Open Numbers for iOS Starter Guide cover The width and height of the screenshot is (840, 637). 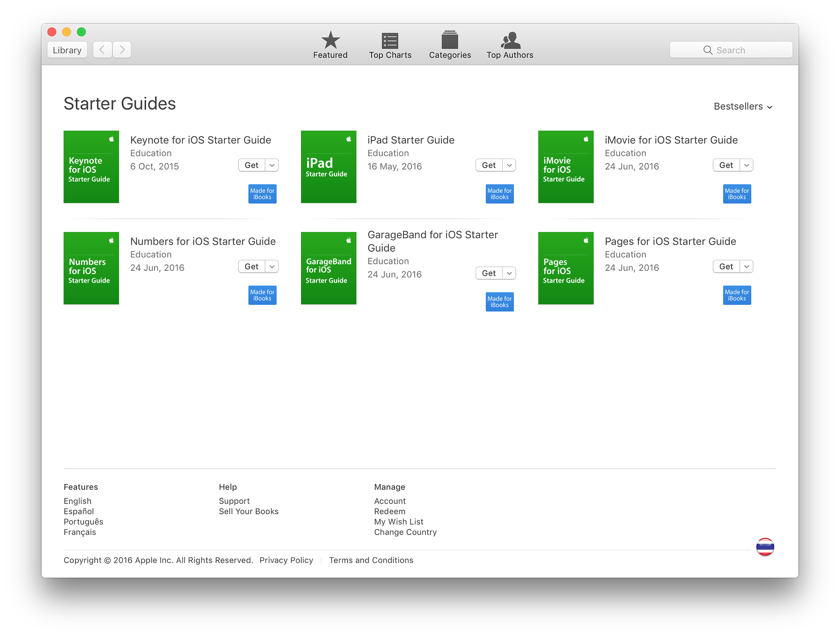[91, 268]
